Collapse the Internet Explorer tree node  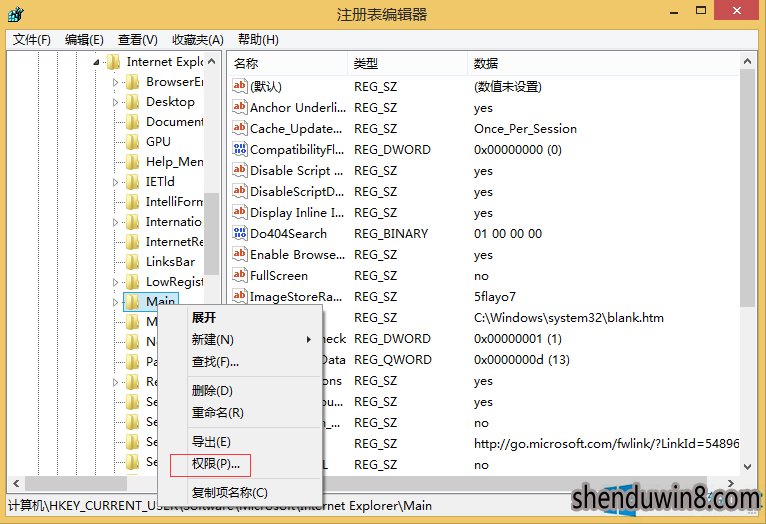point(96,62)
